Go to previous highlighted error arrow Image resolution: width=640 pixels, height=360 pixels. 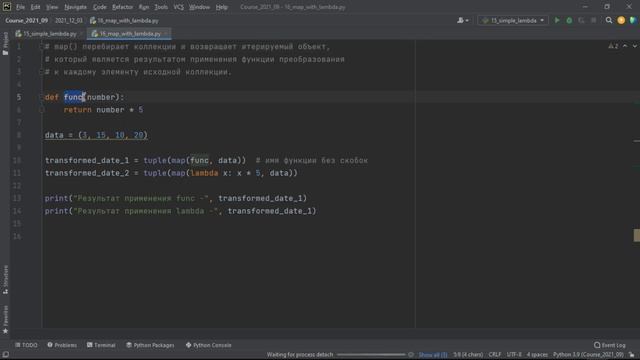(625, 47)
